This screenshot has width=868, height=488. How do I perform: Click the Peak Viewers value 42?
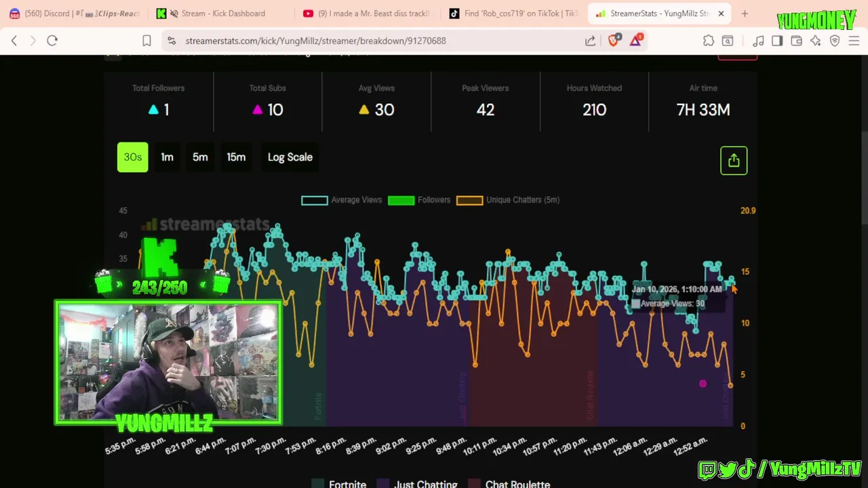point(486,110)
